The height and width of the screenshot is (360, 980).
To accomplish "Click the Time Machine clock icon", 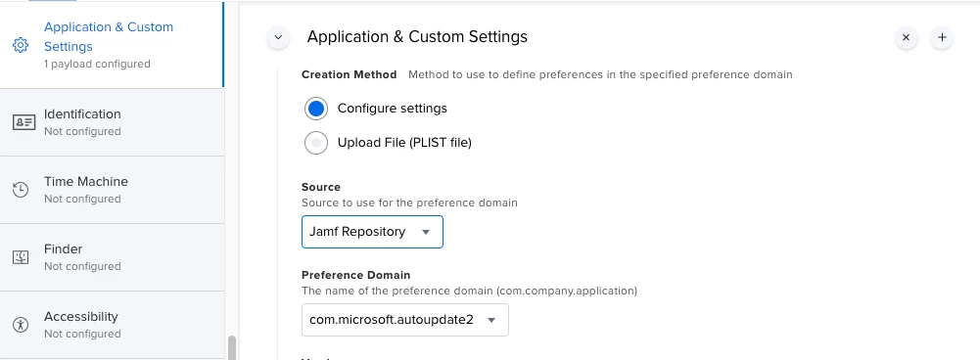I will 21,190.
